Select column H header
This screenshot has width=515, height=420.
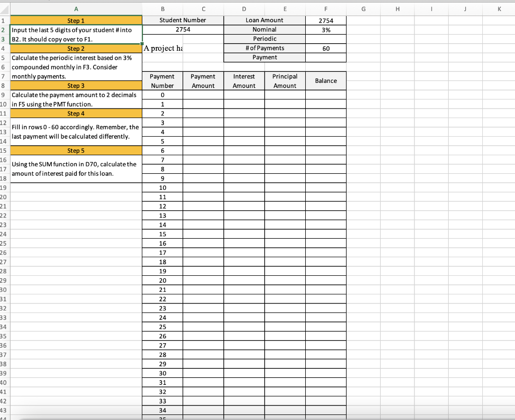pyautogui.click(x=397, y=9)
